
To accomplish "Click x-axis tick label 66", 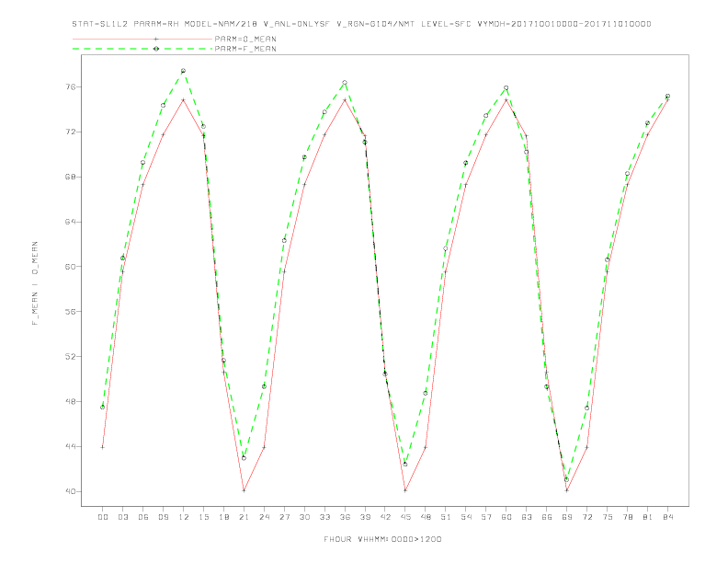I will [x=547, y=517].
